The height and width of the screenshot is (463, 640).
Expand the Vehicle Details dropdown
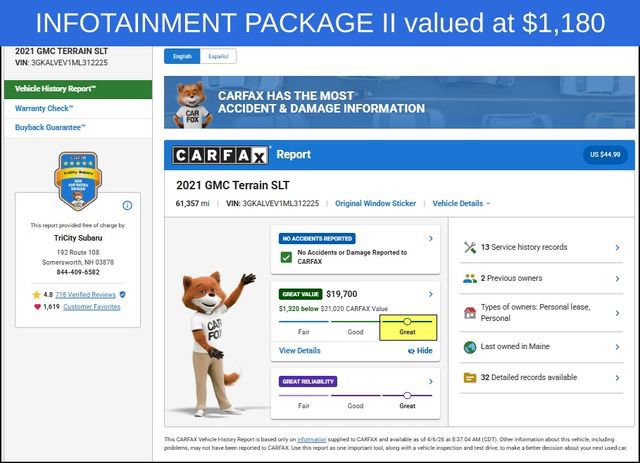461,203
